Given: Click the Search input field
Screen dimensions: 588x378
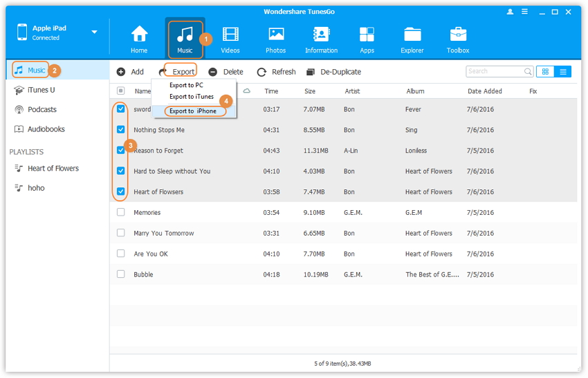Looking at the screenshot, I should (x=494, y=72).
